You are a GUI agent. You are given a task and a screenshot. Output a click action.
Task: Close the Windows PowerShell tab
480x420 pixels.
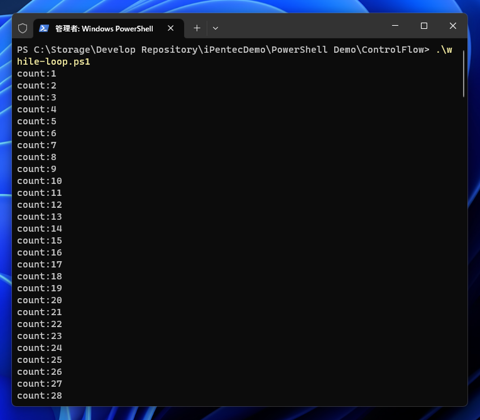(171, 28)
